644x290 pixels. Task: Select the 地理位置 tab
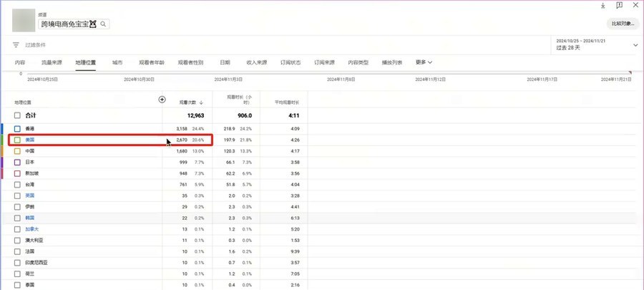pyautogui.click(x=85, y=63)
